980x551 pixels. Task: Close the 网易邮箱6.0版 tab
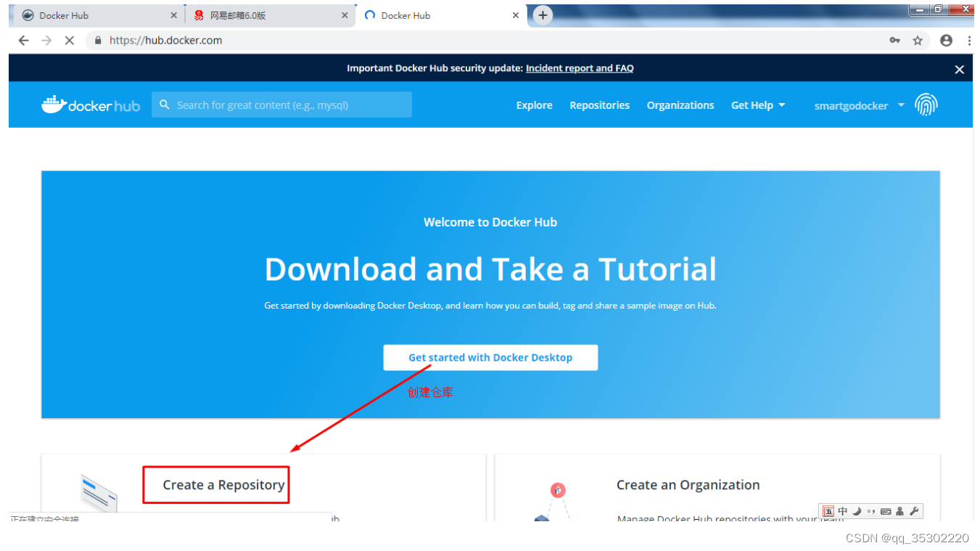click(345, 15)
